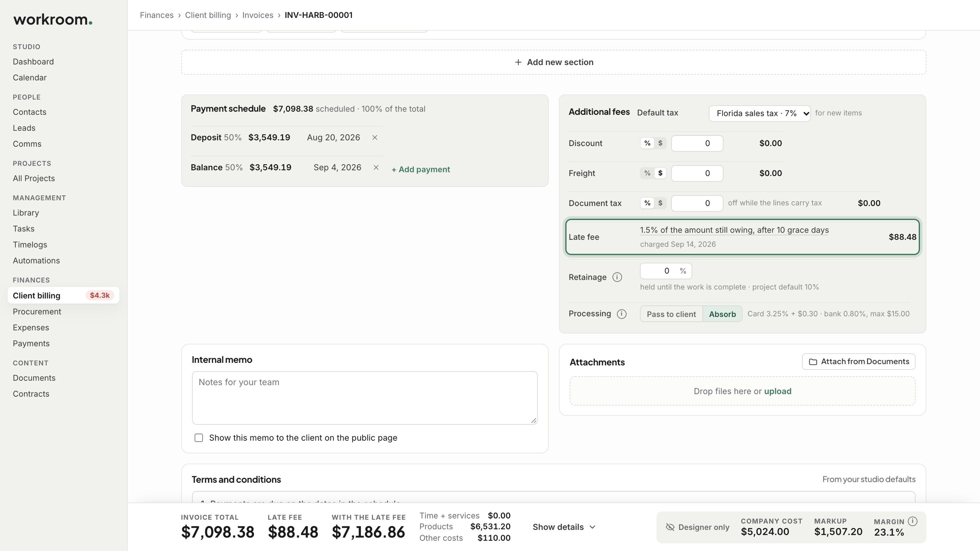Viewport: 980px width, 551px height.
Task: Click the plus icon beside Add new section
Action: coord(518,62)
